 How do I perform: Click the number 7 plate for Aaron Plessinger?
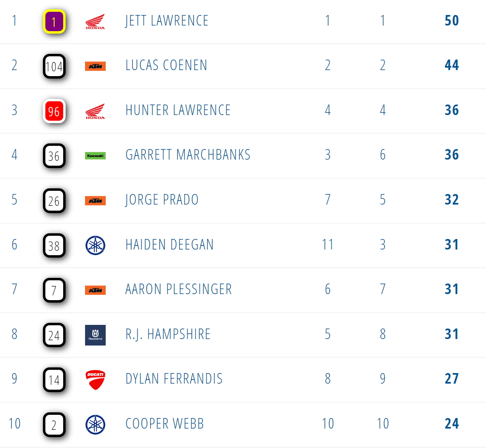click(54, 290)
